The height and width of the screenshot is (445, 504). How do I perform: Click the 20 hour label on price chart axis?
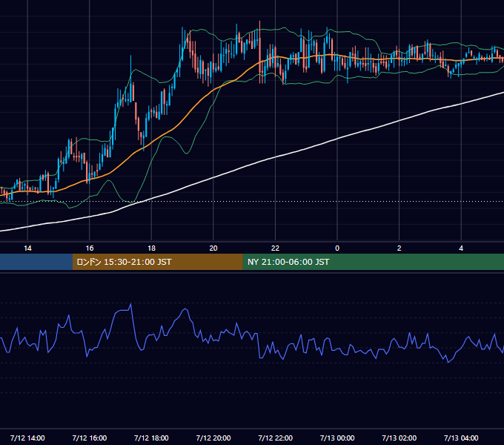coord(213,248)
